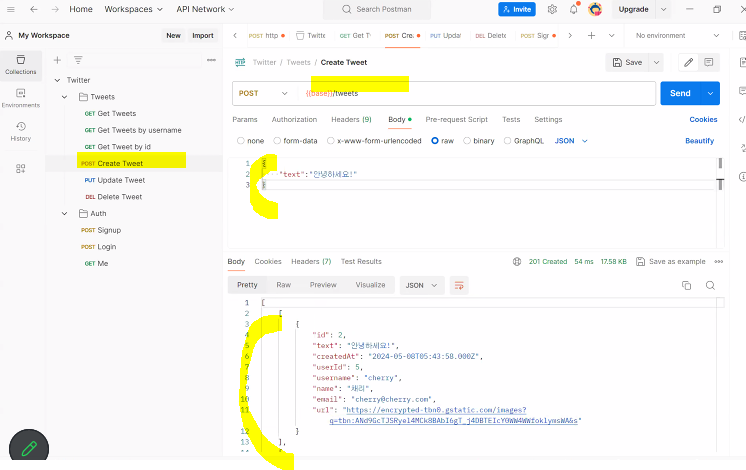Open the Collections sidebar icon

coord(20,65)
